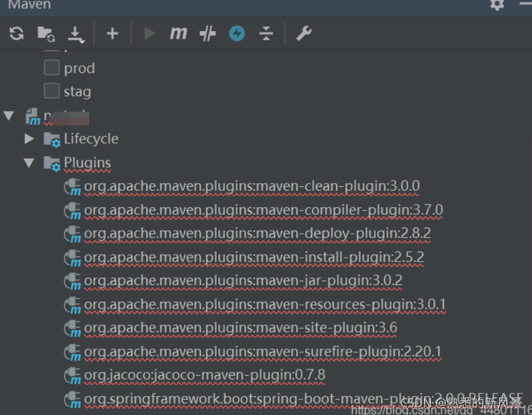Screen dimensions: 532x415
Task: Click Generate Sources and Update Folders icon
Action: (46, 34)
